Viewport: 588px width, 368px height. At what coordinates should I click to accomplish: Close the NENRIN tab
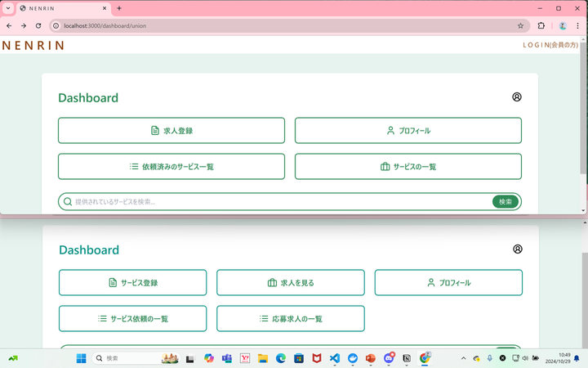coord(105,8)
